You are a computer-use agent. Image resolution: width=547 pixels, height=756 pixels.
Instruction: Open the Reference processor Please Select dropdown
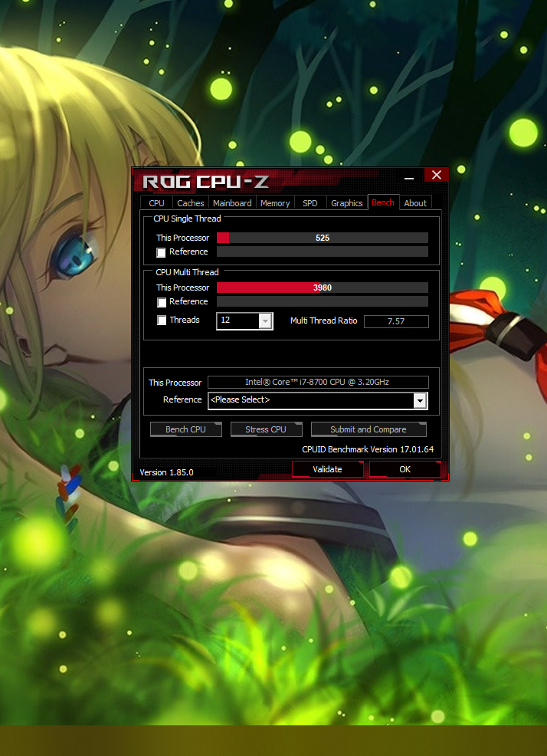[x=318, y=400]
